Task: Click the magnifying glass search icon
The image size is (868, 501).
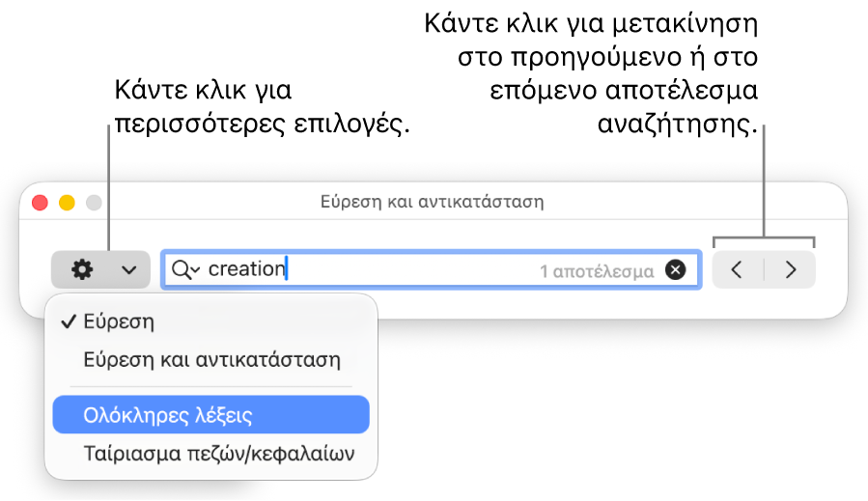Action: (x=181, y=269)
